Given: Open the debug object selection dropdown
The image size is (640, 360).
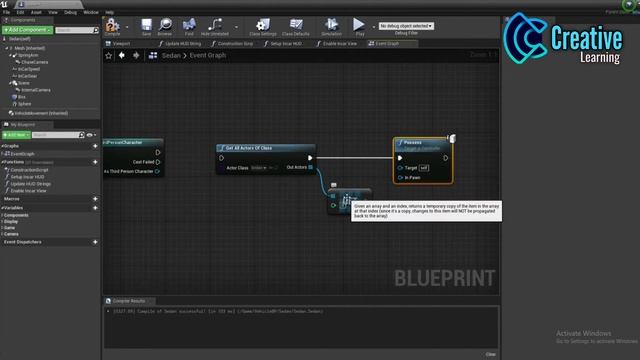Looking at the screenshot, I should pyautogui.click(x=406, y=26).
